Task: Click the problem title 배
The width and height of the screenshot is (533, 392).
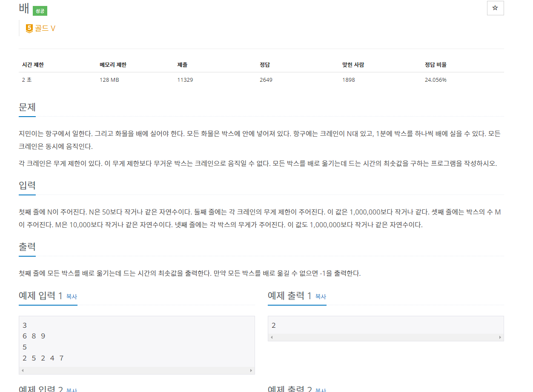Action: (24, 8)
